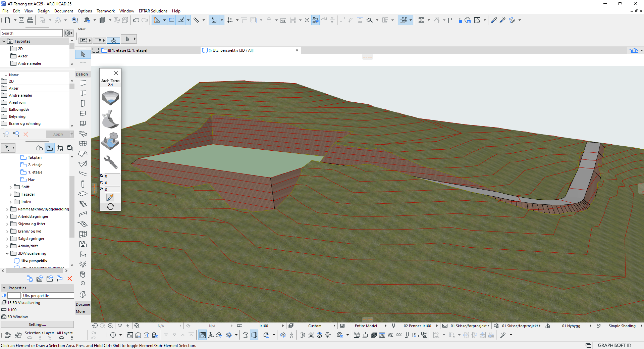
Task: Toggle the quick selection magnet button
Action: point(113,40)
